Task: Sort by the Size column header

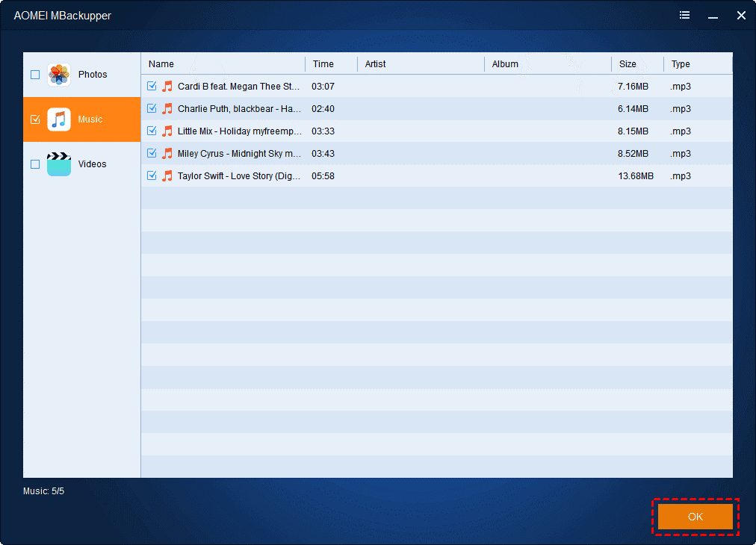Action: pyautogui.click(x=628, y=64)
